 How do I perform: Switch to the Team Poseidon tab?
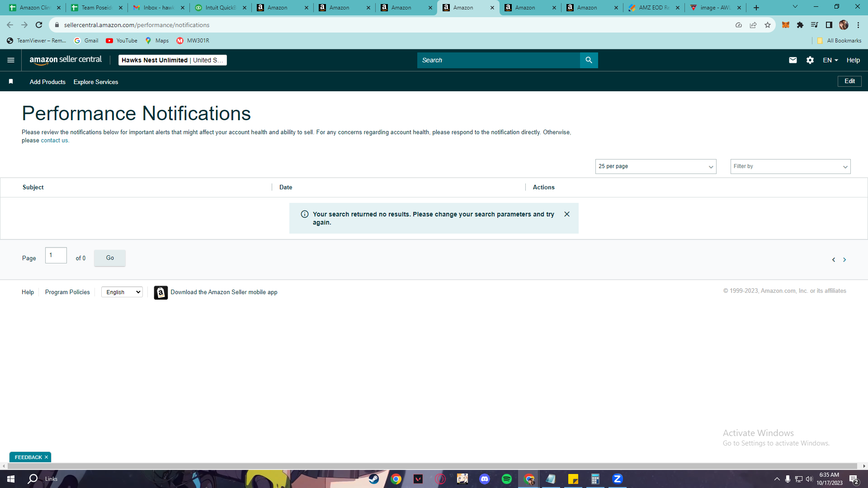(97, 8)
